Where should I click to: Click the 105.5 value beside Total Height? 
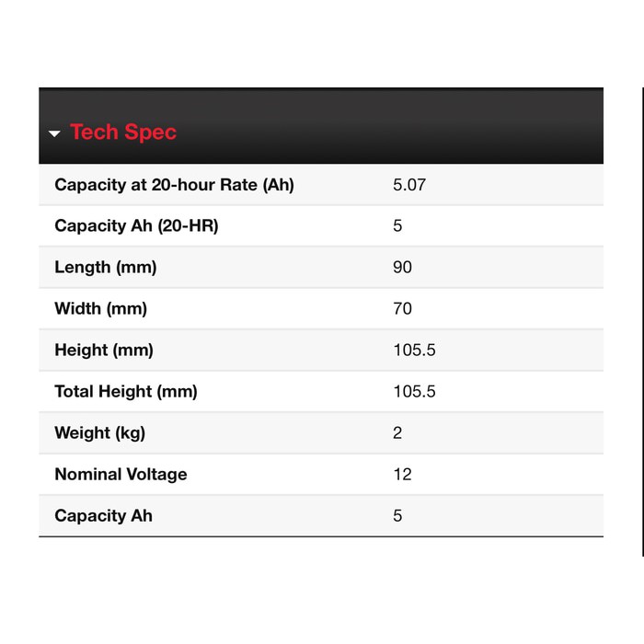(x=414, y=392)
